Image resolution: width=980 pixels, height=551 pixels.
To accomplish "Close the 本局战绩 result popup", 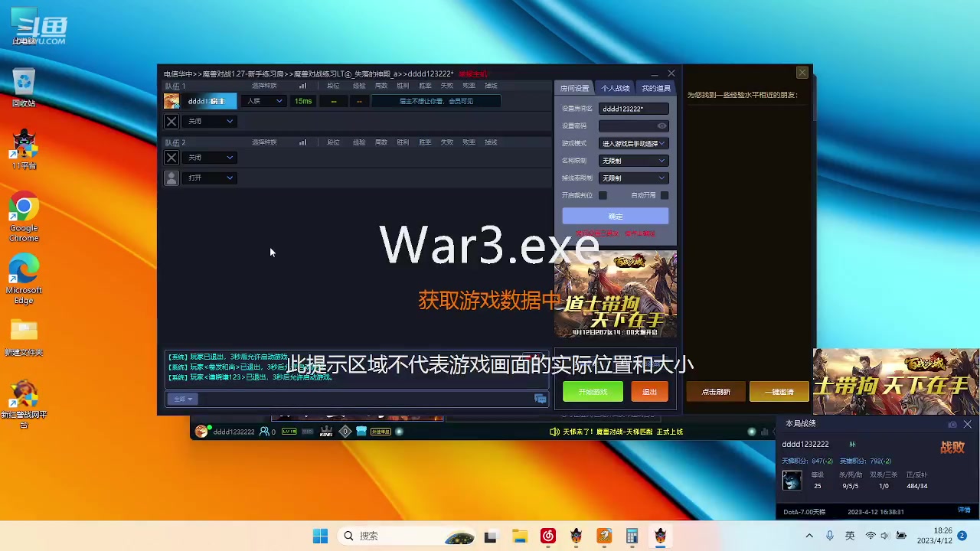I will tap(967, 424).
